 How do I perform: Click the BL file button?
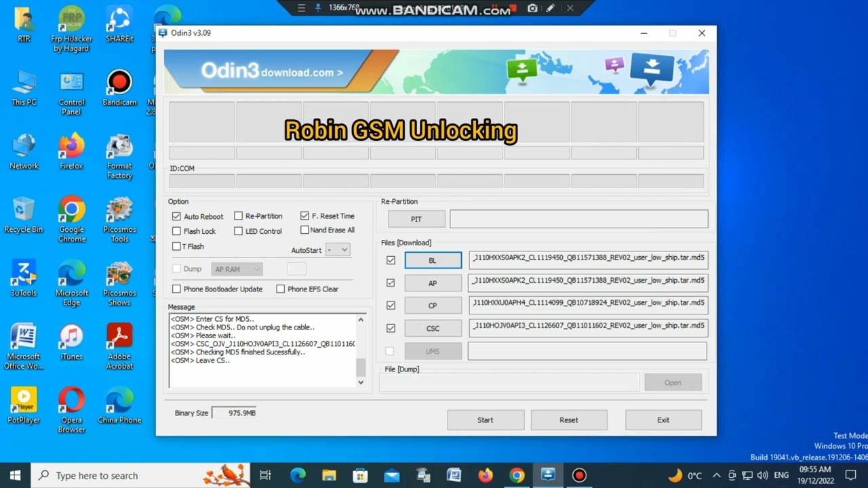tap(433, 260)
